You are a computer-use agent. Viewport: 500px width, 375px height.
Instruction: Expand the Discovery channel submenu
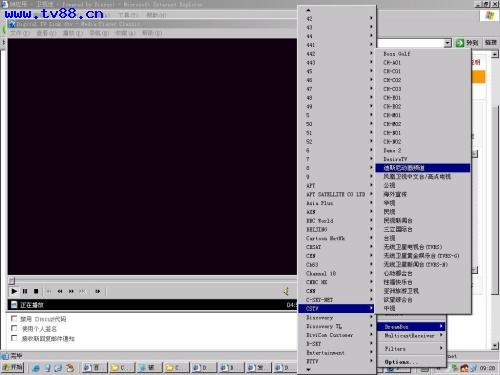coord(336,318)
